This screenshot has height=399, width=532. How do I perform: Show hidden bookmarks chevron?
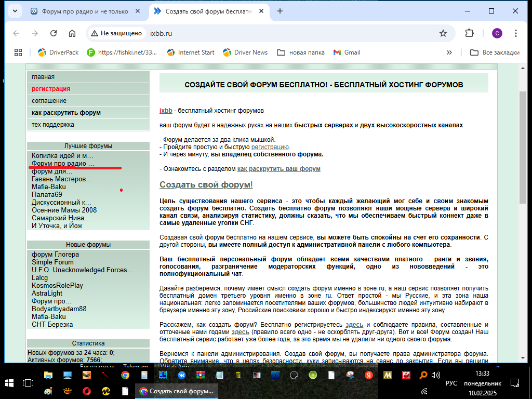point(449,52)
